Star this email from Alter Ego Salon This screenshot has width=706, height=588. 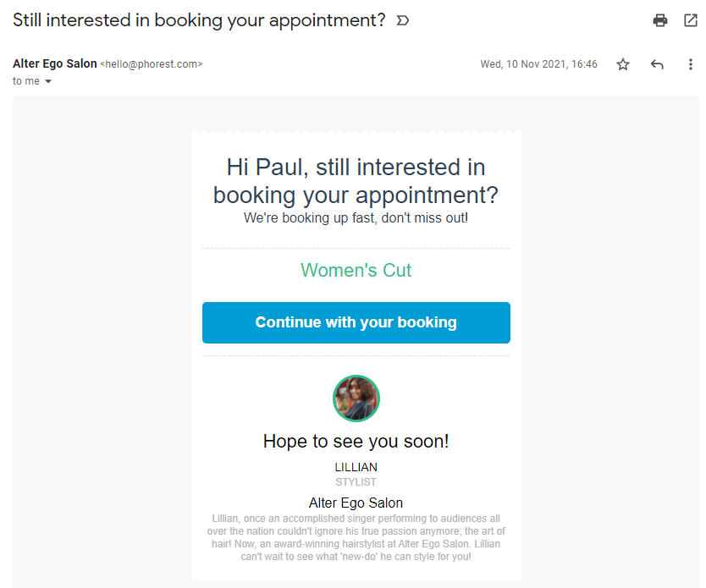pyautogui.click(x=623, y=64)
